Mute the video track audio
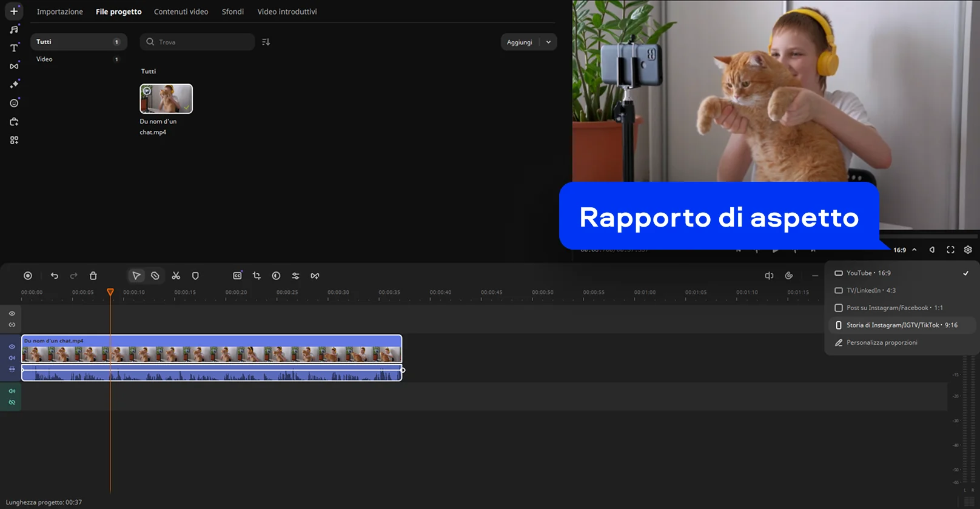Screen dimensions: 980x509 pyautogui.click(x=12, y=358)
